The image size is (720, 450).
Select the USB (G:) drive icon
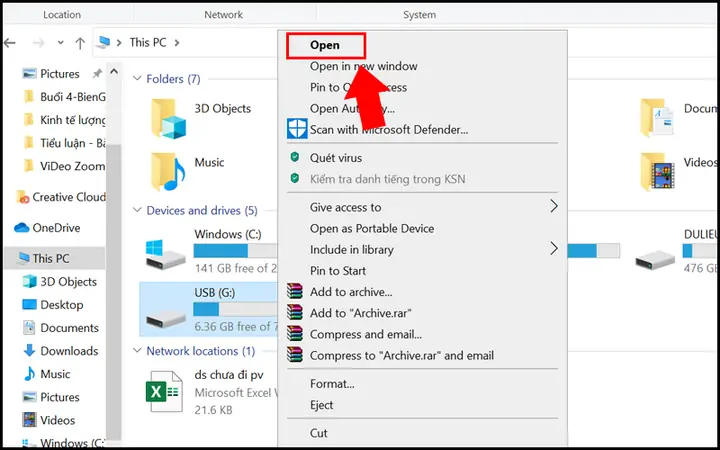[165, 318]
